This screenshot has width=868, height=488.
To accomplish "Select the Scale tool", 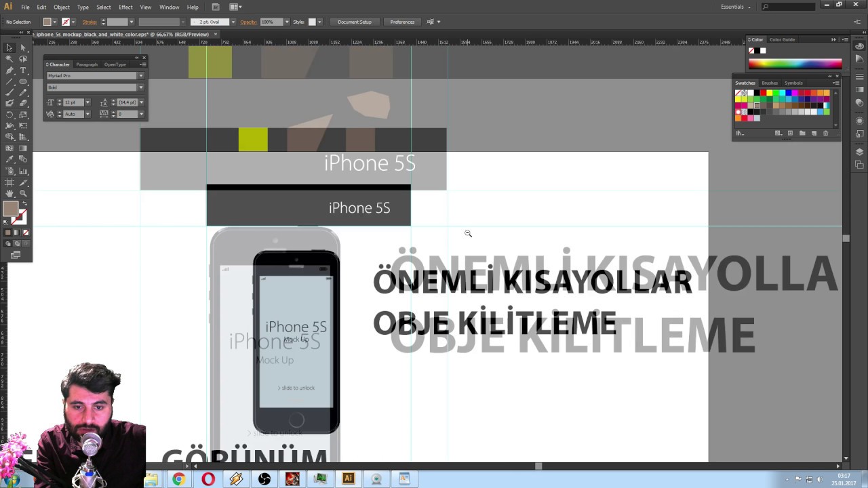I will click(23, 115).
